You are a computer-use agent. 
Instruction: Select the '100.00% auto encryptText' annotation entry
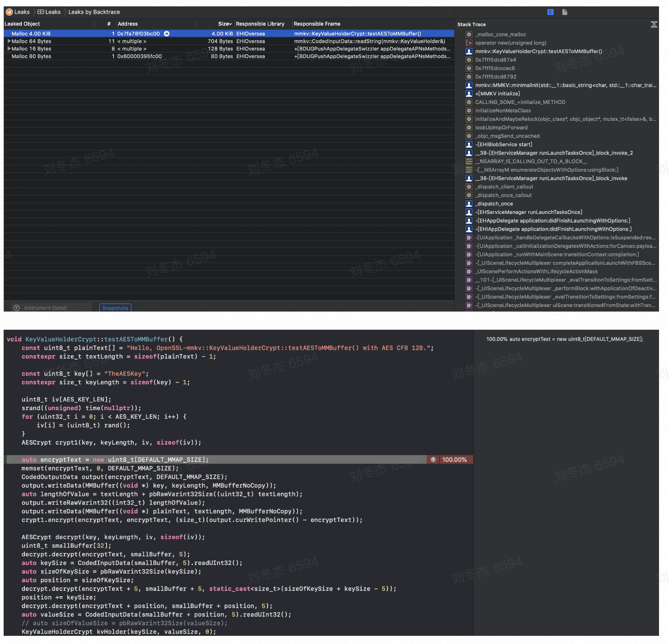(565, 339)
